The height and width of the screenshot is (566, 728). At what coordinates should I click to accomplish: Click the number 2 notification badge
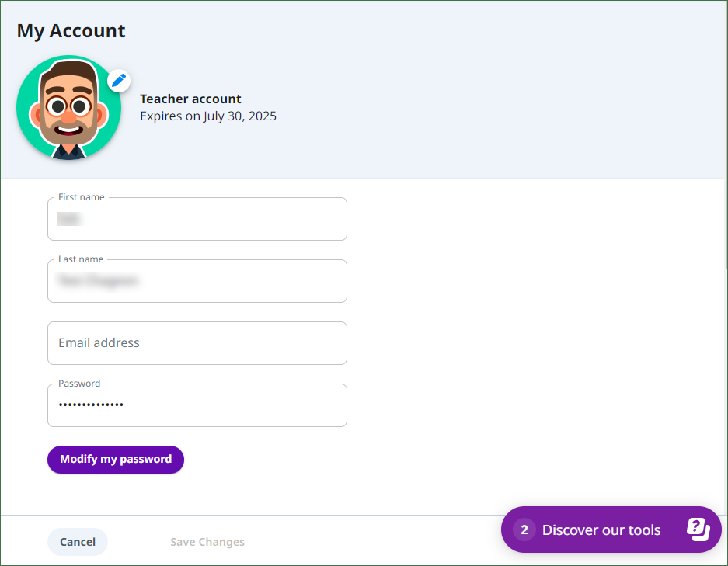tap(524, 530)
